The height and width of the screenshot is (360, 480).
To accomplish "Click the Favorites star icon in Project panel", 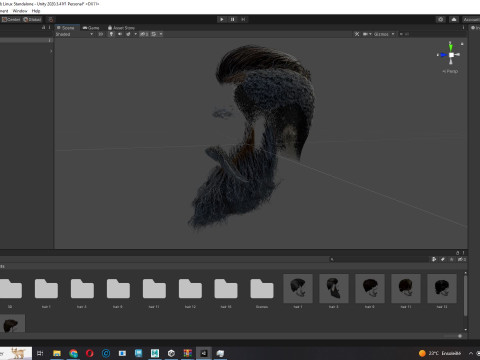I will coord(452,259).
